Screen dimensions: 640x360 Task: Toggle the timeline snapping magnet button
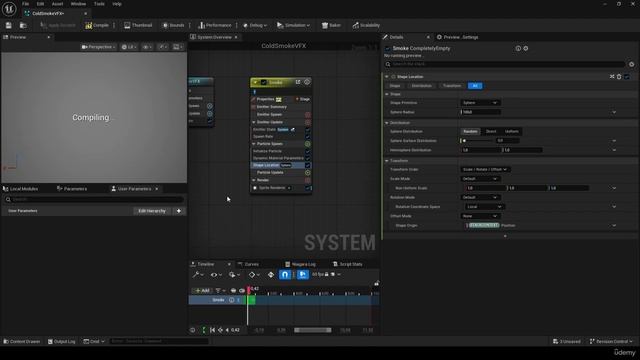click(285, 275)
